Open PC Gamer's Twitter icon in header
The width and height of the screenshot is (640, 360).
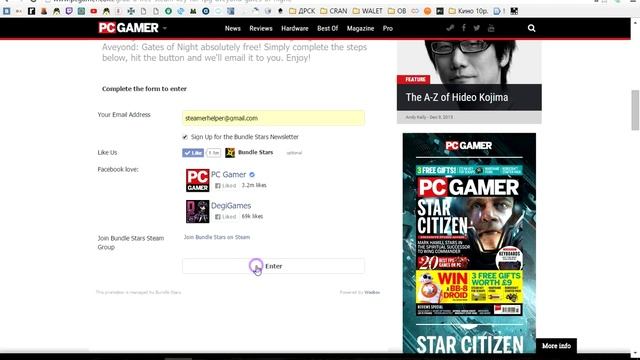(x=477, y=28)
